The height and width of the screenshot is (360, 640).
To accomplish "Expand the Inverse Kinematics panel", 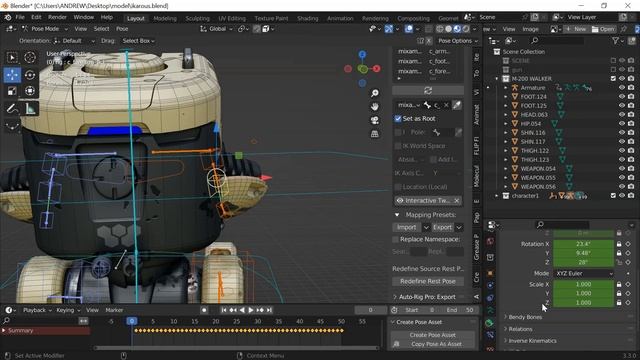I will click(531, 341).
